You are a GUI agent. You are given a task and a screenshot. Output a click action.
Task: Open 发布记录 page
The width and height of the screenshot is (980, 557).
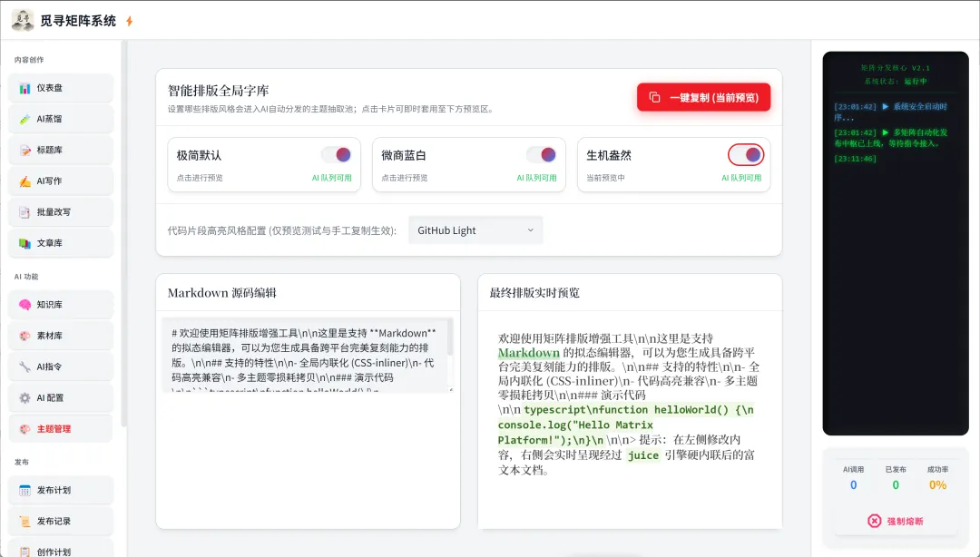point(61,521)
